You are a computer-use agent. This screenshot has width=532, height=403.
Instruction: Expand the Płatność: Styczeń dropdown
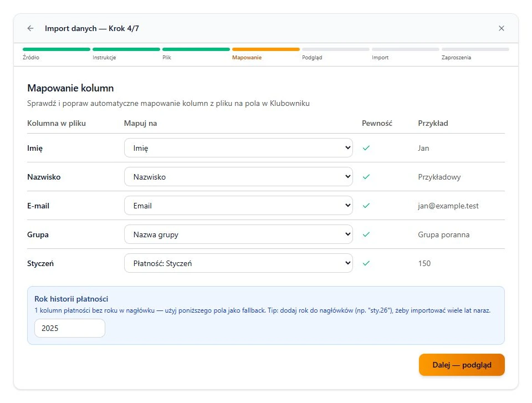[238, 263]
